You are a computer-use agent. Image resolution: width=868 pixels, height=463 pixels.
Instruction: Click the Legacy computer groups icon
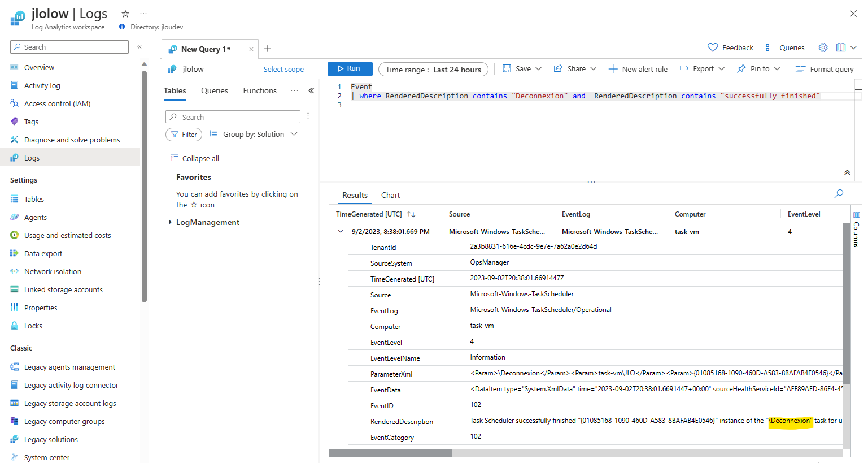point(15,421)
